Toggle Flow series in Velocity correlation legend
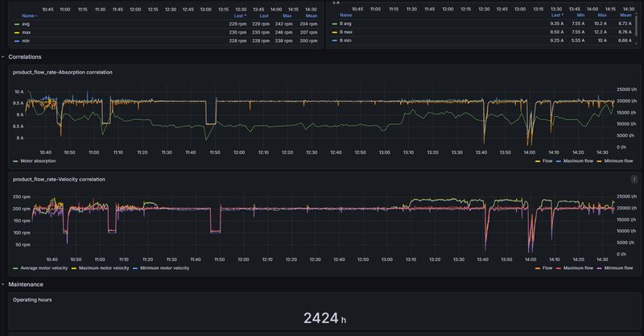This screenshot has height=336, width=644. click(547, 268)
